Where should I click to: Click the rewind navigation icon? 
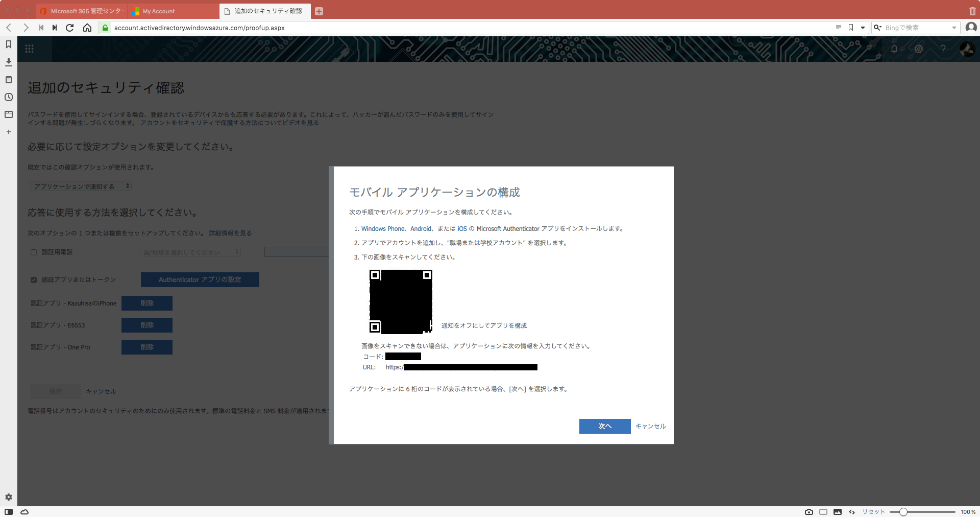(x=41, y=28)
